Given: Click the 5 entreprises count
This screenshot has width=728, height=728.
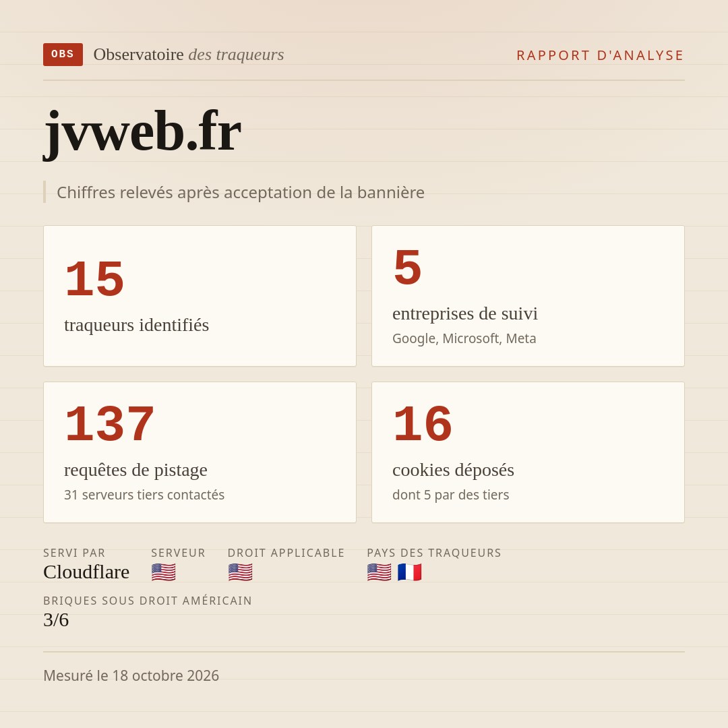Looking at the screenshot, I should 407,268.
